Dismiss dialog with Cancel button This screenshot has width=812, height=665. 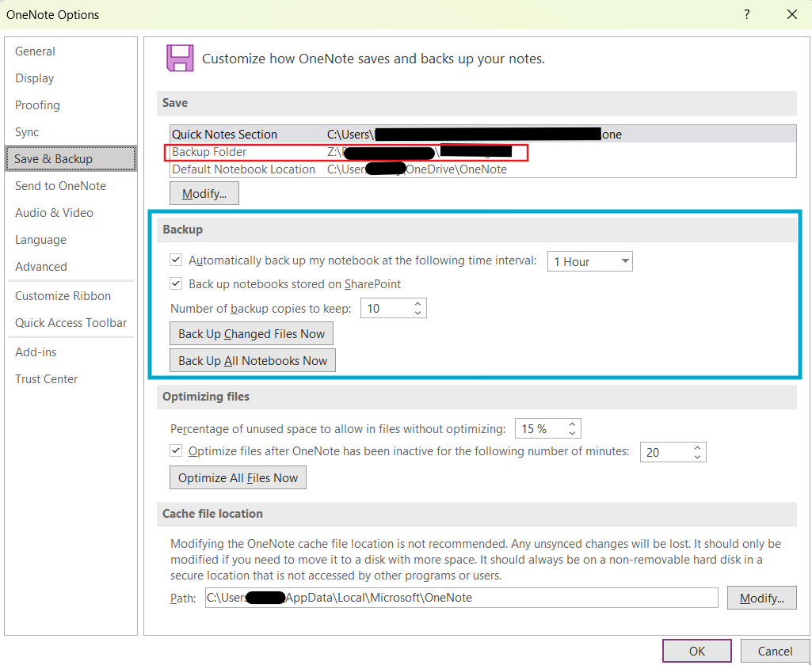(x=775, y=651)
